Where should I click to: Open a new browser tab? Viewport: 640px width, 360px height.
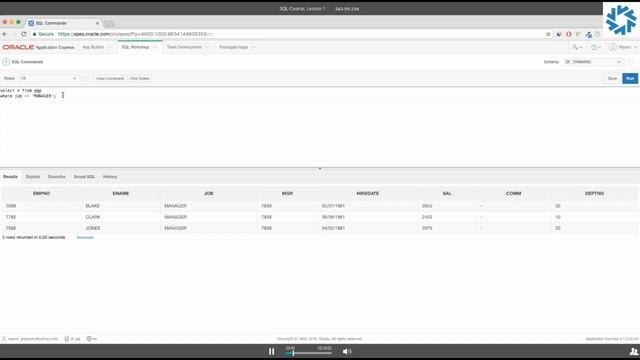click(x=109, y=24)
